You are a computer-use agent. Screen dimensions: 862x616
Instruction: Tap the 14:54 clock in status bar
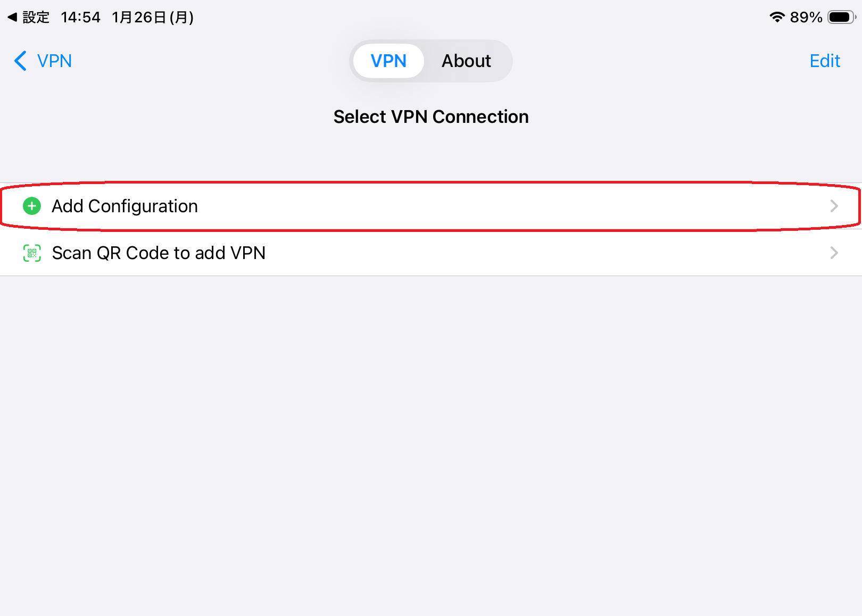click(80, 17)
